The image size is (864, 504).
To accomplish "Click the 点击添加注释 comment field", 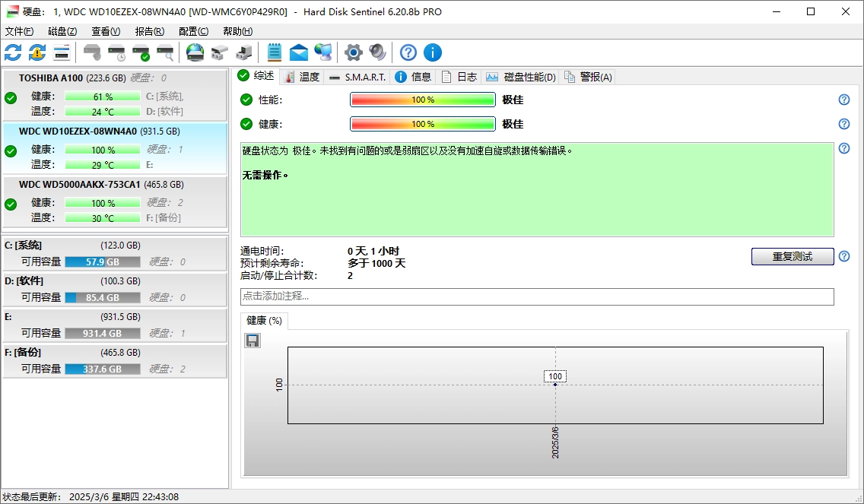I will [537, 296].
